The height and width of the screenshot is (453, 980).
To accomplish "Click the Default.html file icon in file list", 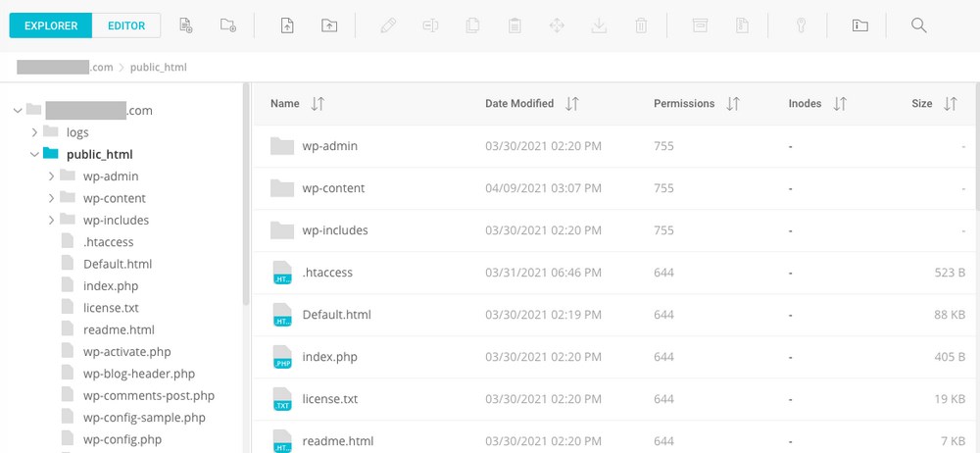I will 282,314.
